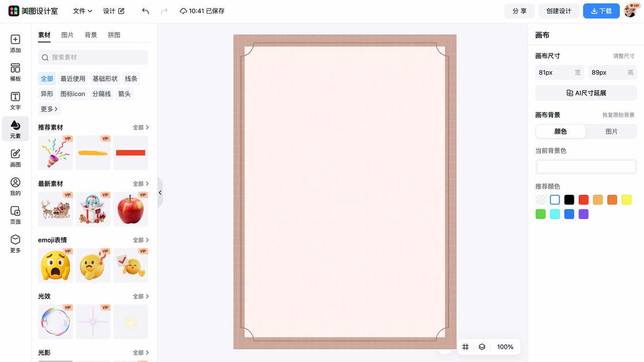Click the undo arrow in the toolbar

tap(145, 10)
